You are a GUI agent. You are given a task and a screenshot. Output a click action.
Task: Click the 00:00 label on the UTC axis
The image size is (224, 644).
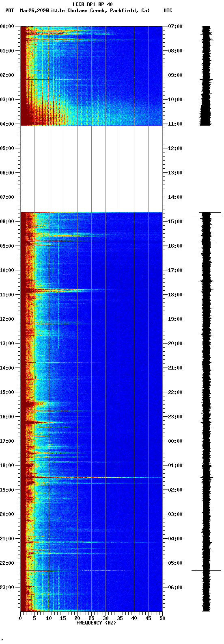point(175,441)
